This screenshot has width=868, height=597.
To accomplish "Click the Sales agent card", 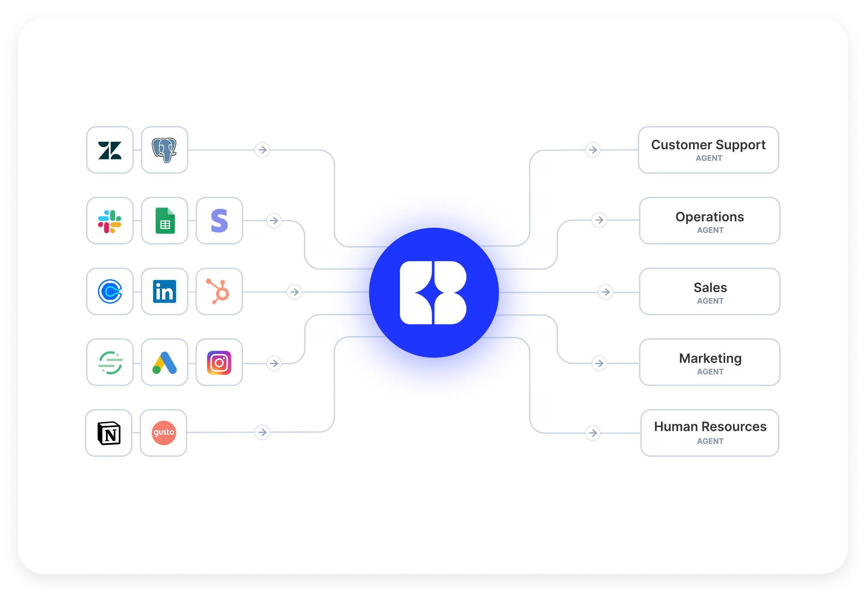I will click(709, 292).
